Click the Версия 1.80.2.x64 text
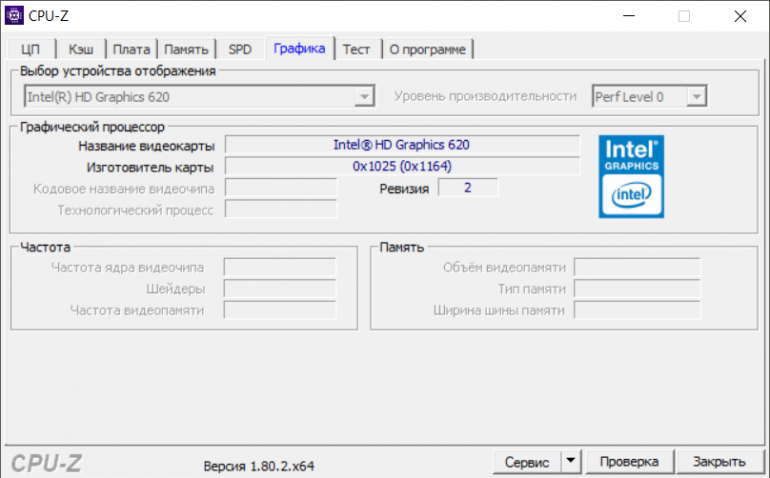 (259, 466)
